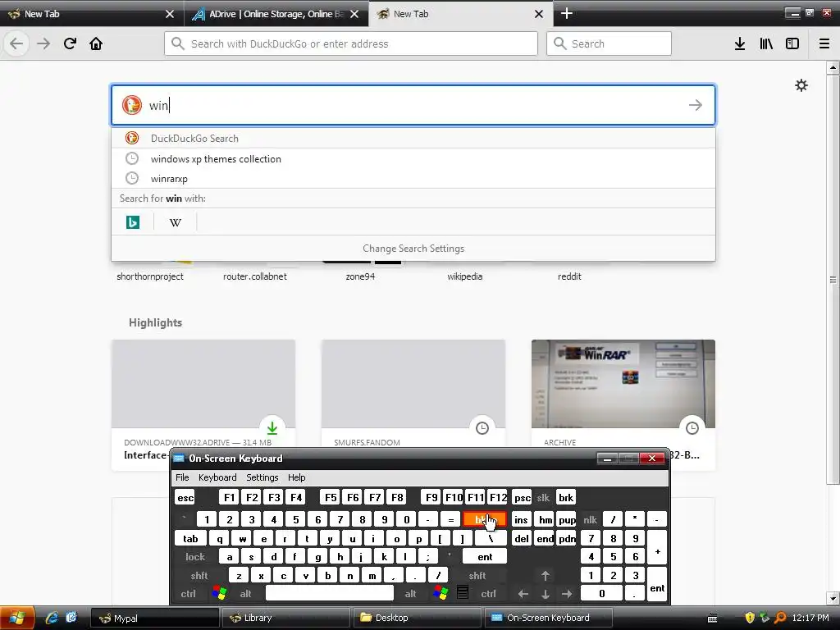Select suggestion windows xp themes collection
Image resolution: width=840 pixels, height=630 pixels.
coord(413,158)
